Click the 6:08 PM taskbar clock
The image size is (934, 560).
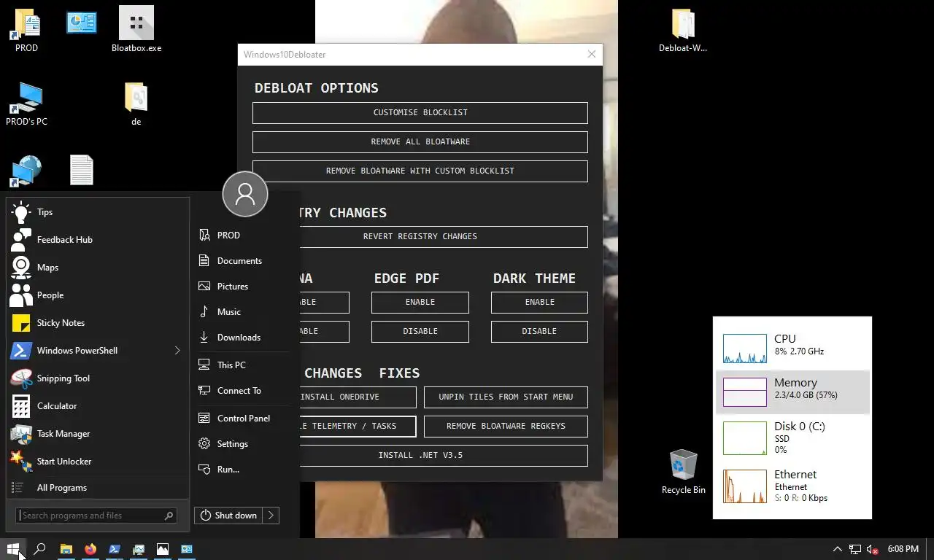pos(903,549)
